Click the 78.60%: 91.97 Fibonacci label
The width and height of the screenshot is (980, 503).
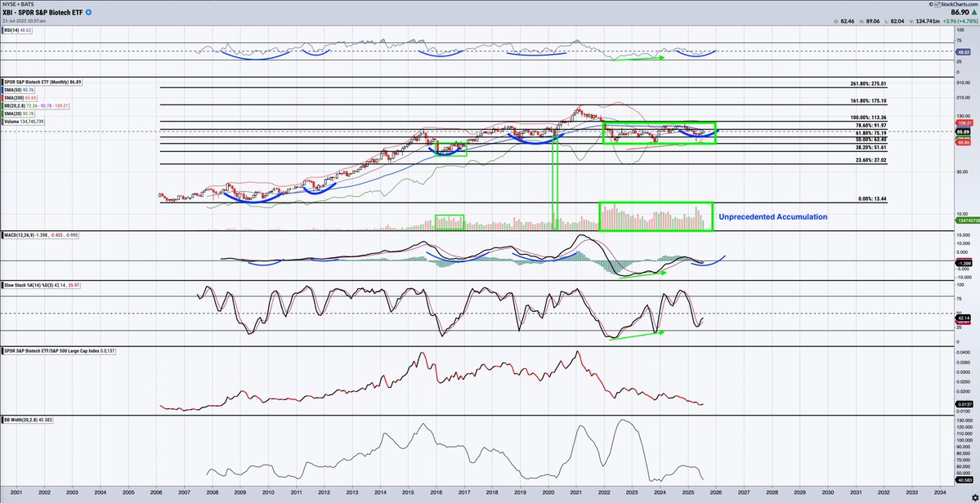coord(870,126)
